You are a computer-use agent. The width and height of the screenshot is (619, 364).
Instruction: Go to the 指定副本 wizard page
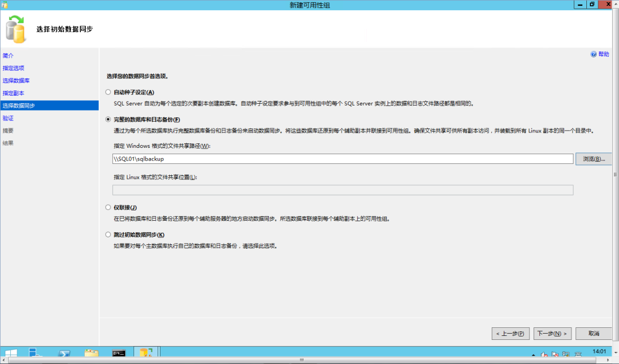point(13,93)
